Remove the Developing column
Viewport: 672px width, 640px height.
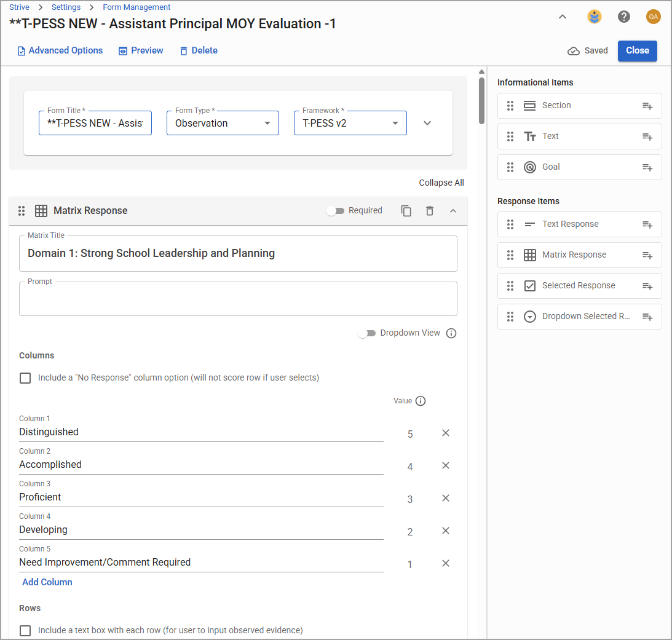tap(446, 531)
